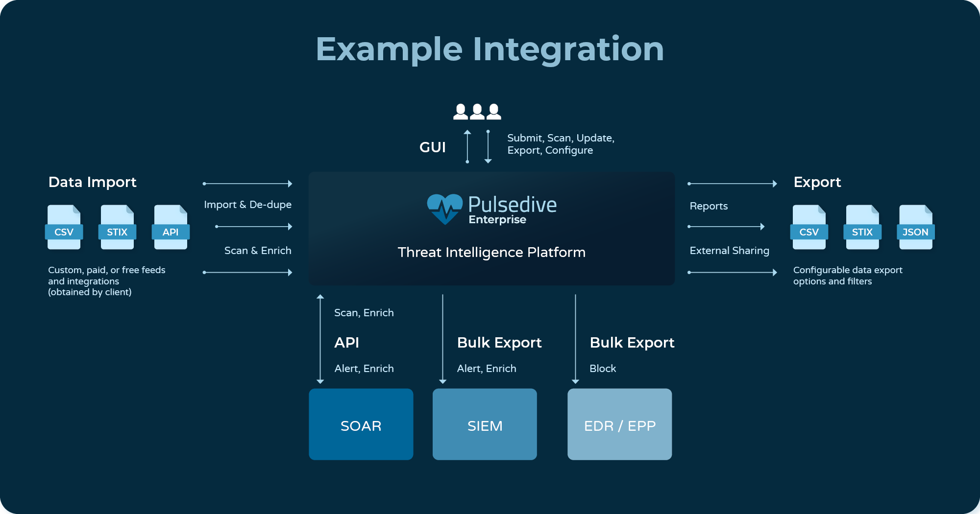This screenshot has height=514, width=980.
Task: Click the Reports label
Action: 709,206
